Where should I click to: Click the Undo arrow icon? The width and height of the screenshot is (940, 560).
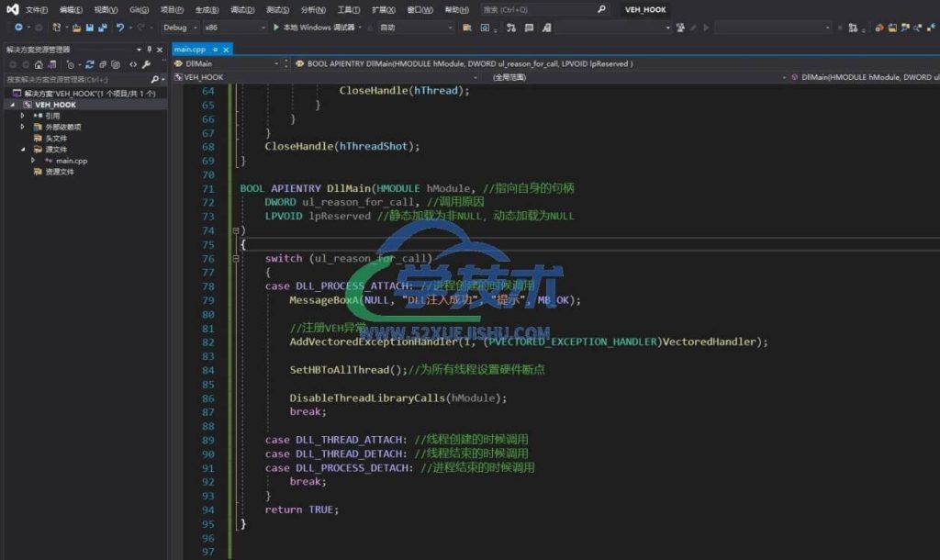pos(120,28)
